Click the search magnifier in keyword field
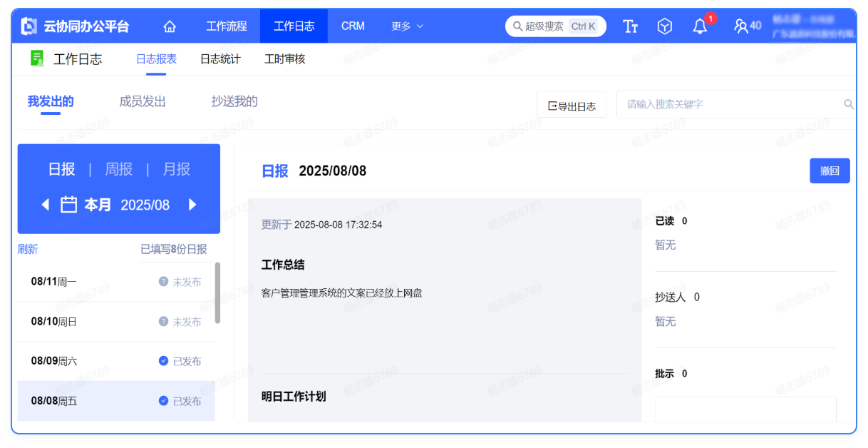This screenshot has width=868, height=448. pyautogui.click(x=848, y=104)
